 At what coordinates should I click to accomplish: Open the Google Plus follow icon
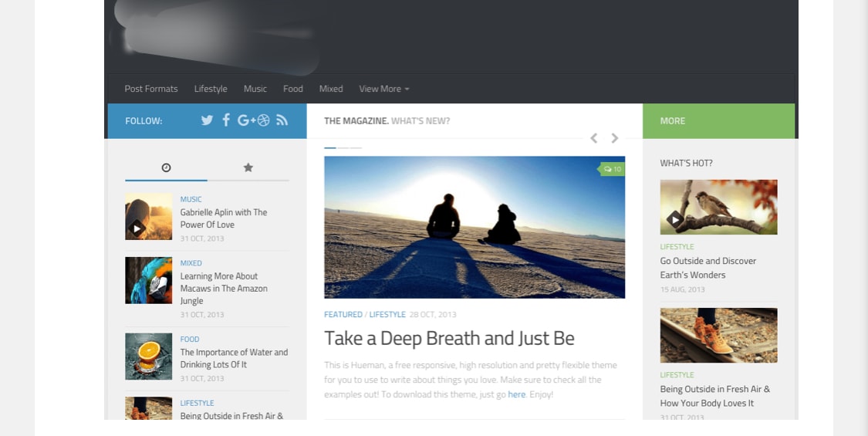(x=246, y=120)
